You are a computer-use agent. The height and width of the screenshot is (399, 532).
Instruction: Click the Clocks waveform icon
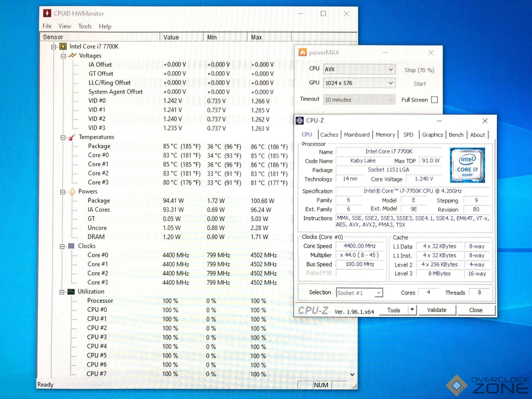coord(71,246)
